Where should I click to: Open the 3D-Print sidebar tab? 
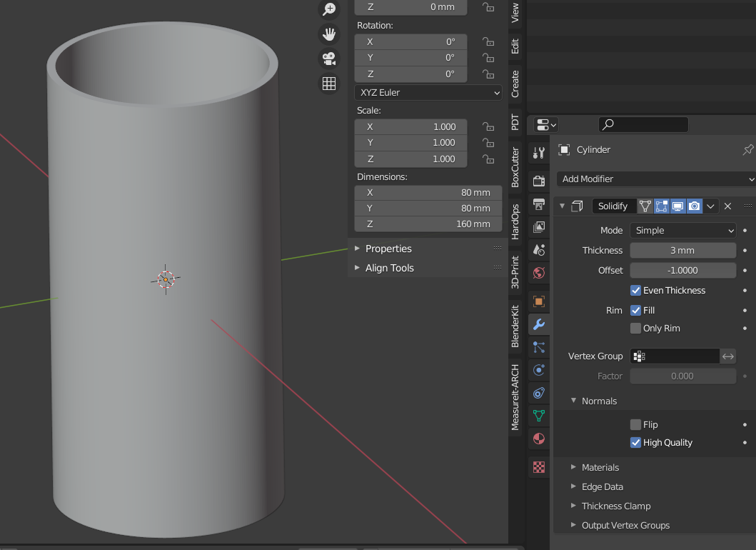click(515, 272)
